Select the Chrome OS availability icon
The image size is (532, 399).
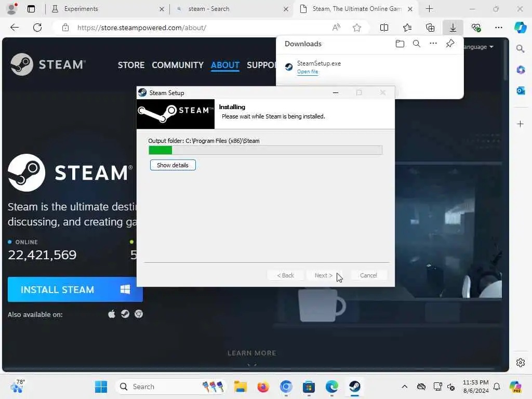pos(139,314)
